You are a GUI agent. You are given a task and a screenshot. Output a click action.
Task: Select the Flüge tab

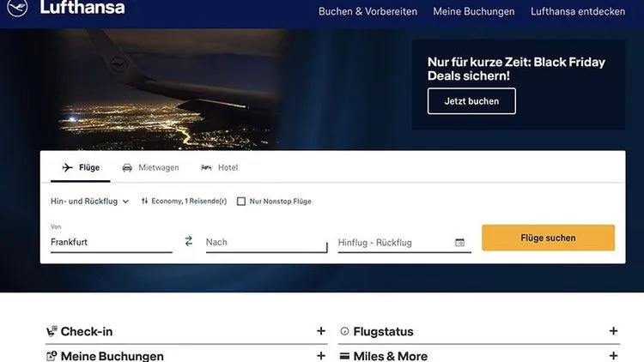click(x=81, y=167)
